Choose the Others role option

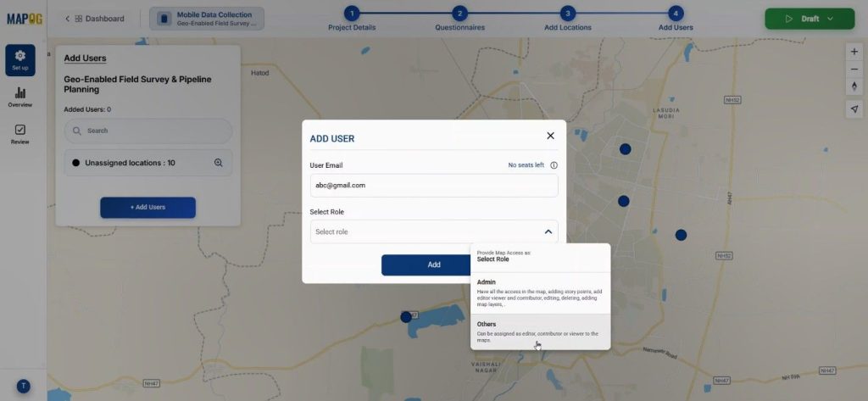tap(540, 331)
